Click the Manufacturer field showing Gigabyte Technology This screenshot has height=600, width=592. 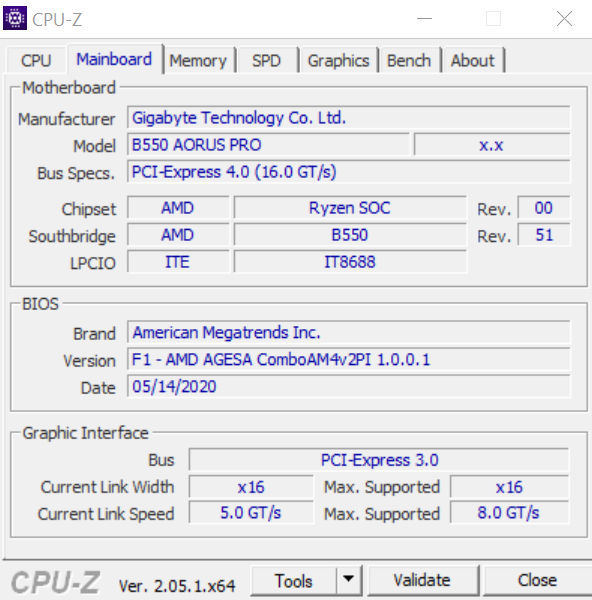click(349, 117)
